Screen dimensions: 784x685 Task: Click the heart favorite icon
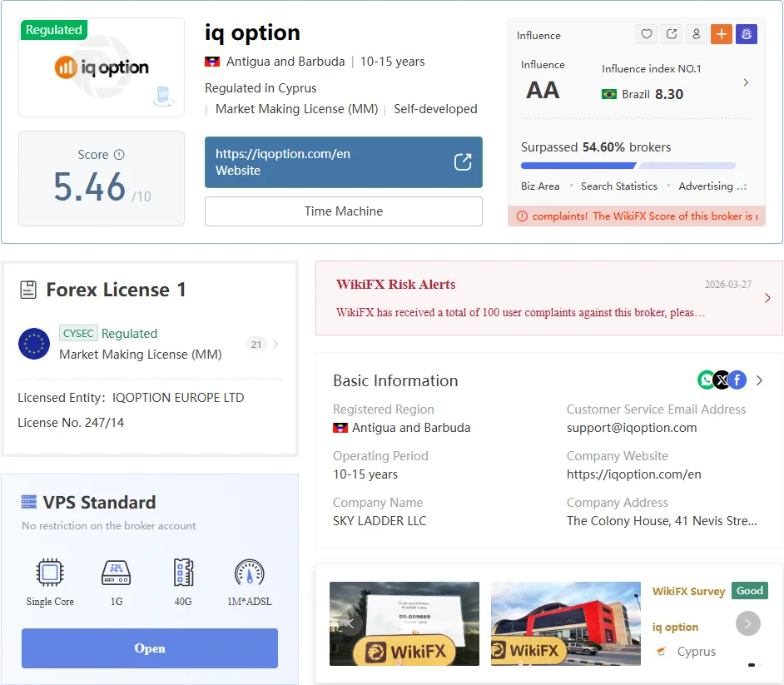pyautogui.click(x=647, y=34)
